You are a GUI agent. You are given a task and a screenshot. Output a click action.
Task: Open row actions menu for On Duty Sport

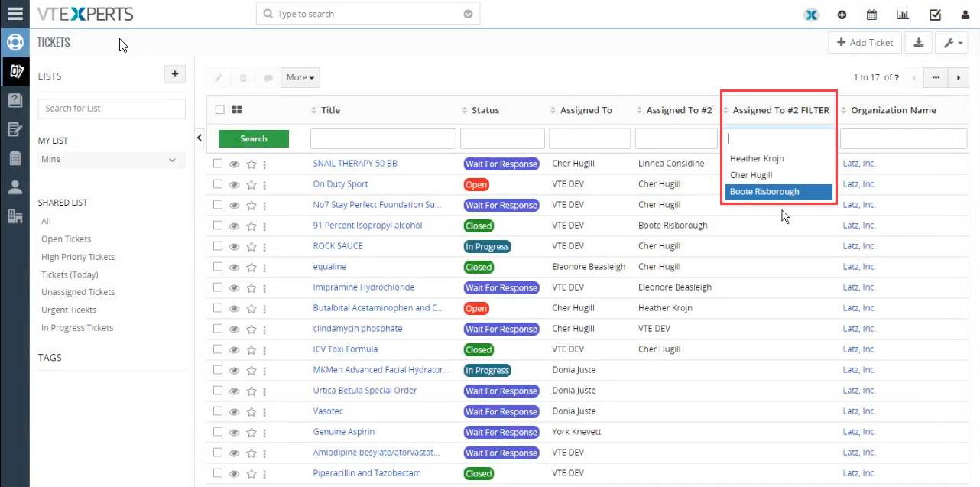(264, 185)
